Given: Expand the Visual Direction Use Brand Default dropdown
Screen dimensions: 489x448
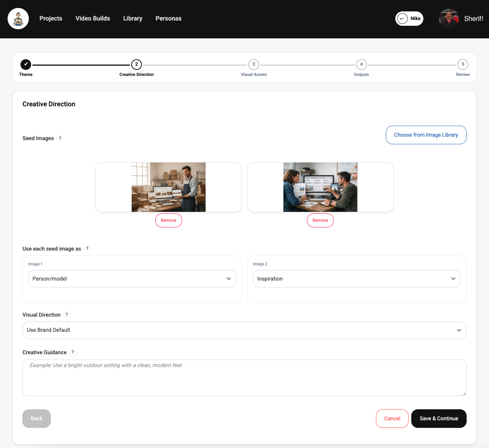Looking at the screenshot, I should pyautogui.click(x=244, y=330).
